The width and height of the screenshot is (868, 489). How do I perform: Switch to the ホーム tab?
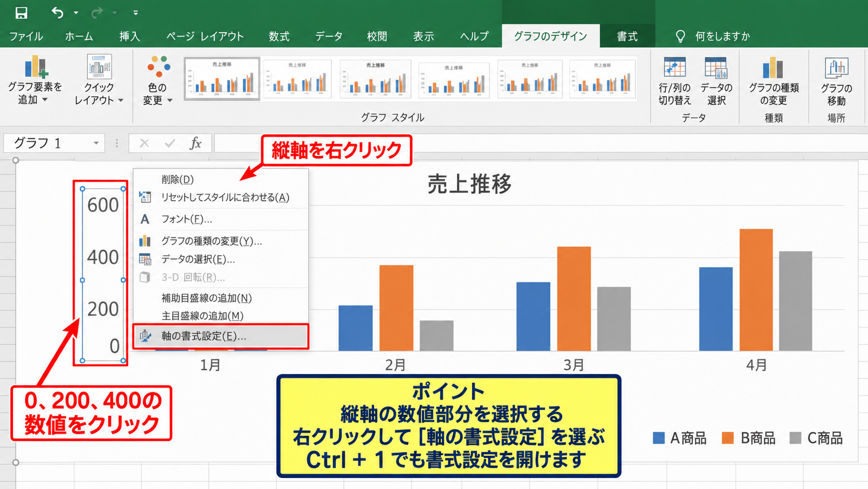click(79, 36)
